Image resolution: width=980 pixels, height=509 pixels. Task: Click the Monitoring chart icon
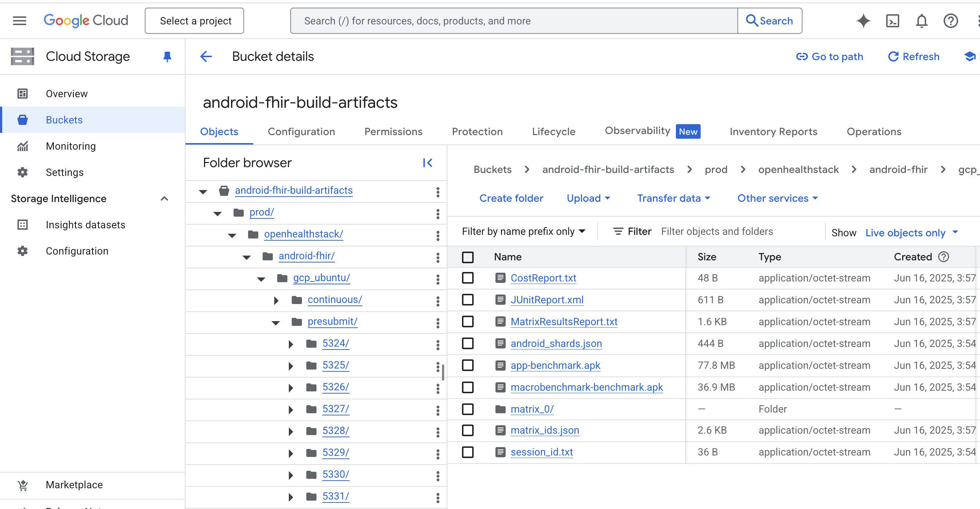point(23,146)
